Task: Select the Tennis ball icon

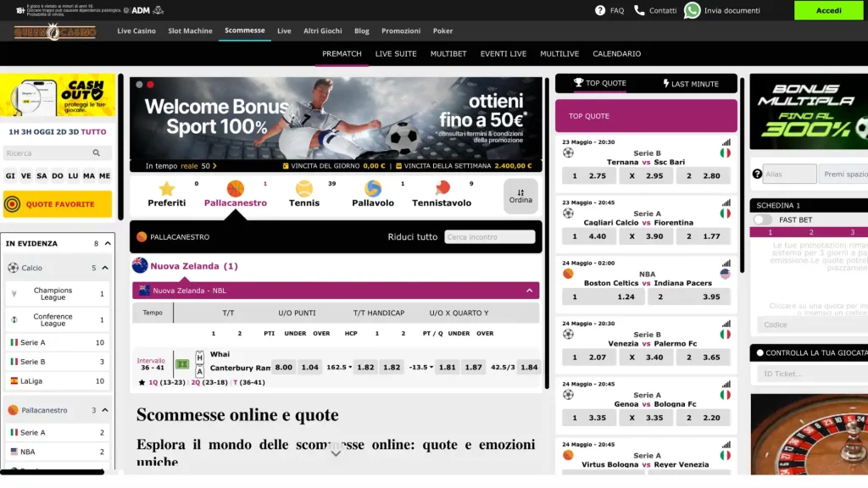Action: [304, 189]
